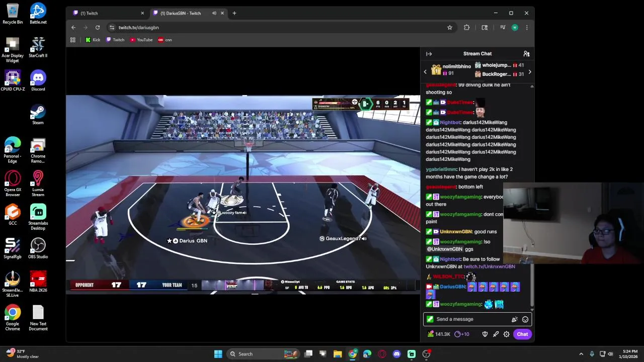Open the Steam desktop shortcut
Viewport: 644px width, 362px height.
(x=38, y=114)
